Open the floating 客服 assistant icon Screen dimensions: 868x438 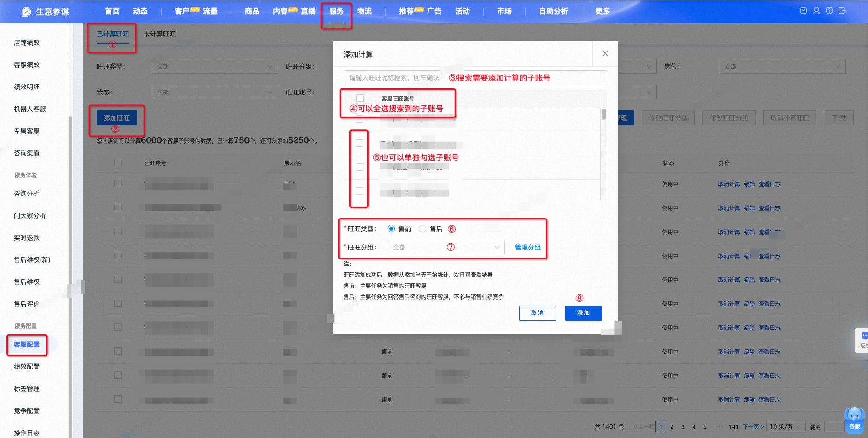[x=854, y=420]
